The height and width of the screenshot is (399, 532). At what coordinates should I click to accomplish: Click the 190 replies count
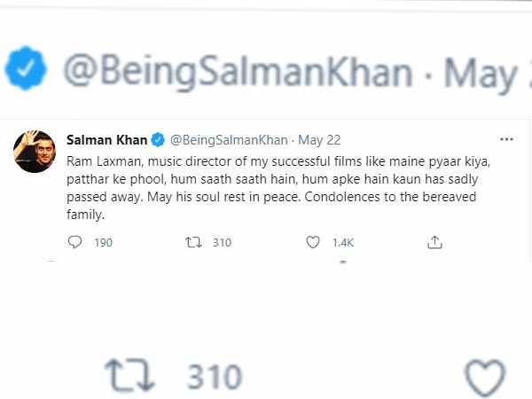click(x=103, y=242)
